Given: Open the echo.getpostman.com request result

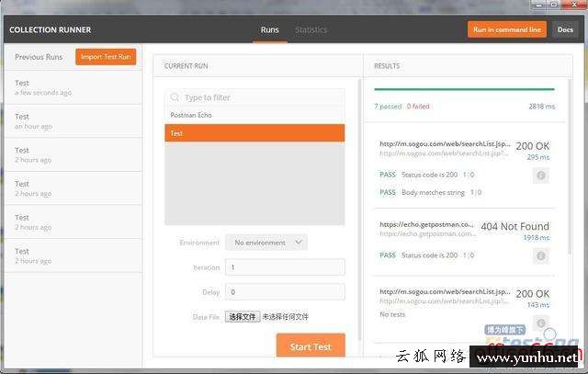Looking at the screenshot, I should point(426,224).
